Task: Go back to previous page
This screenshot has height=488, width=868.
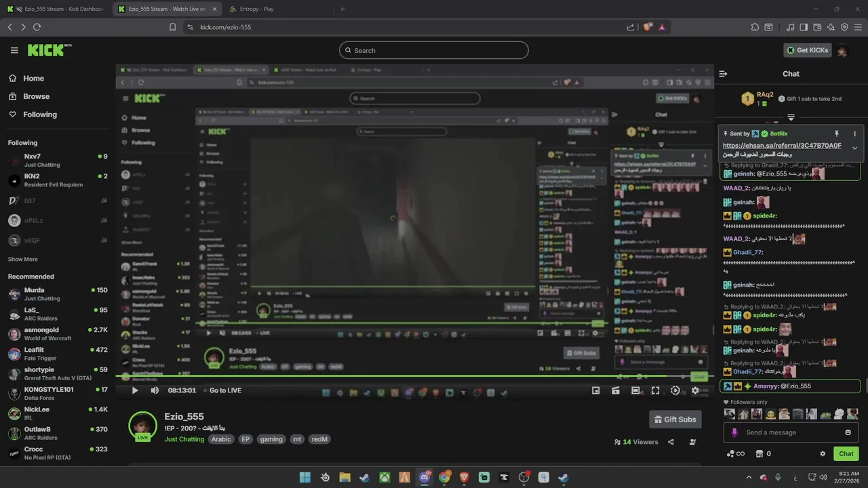Action: [x=9, y=27]
